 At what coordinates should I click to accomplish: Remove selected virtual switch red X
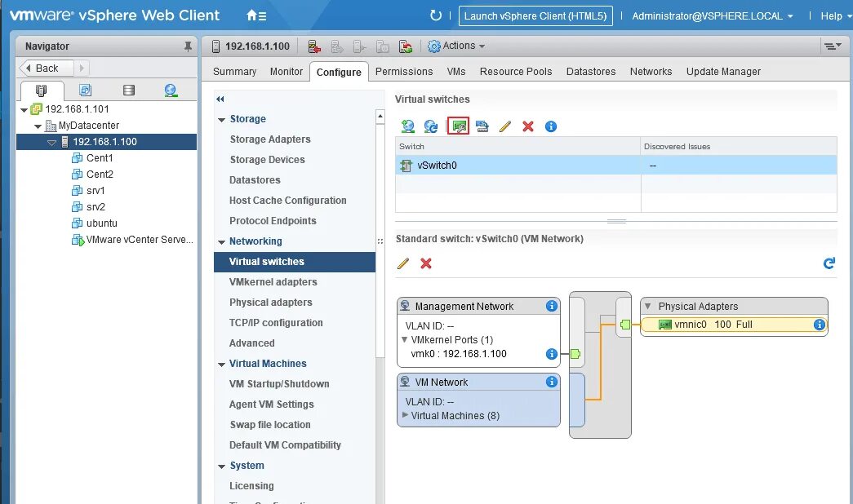pos(527,126)
